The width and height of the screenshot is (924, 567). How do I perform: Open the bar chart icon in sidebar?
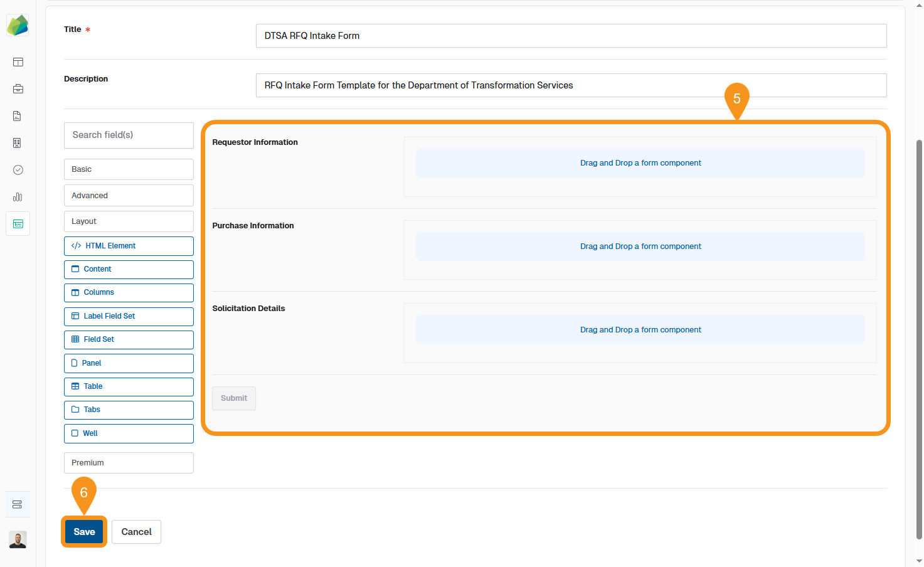(x=18, y=197)
